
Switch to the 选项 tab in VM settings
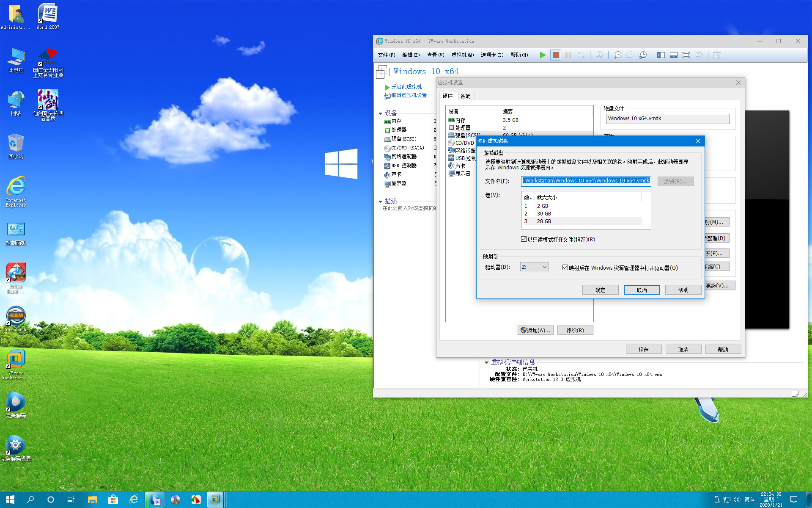[x=466, y=96]
